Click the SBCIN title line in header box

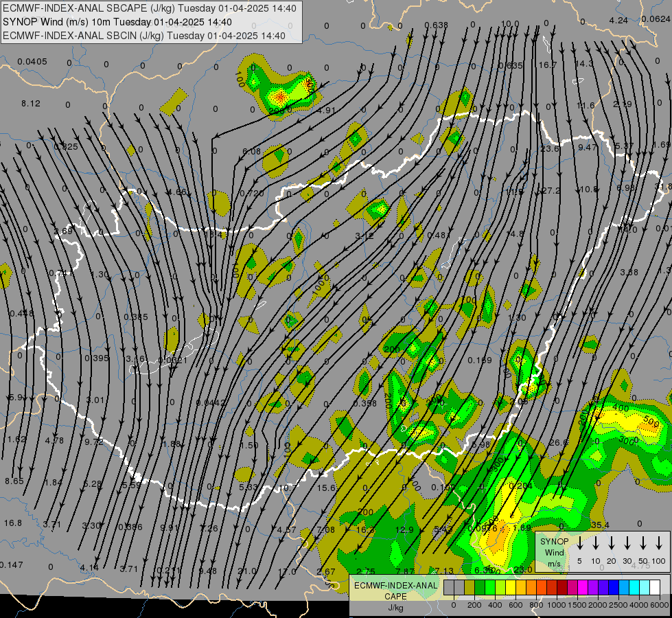point(144,36)
